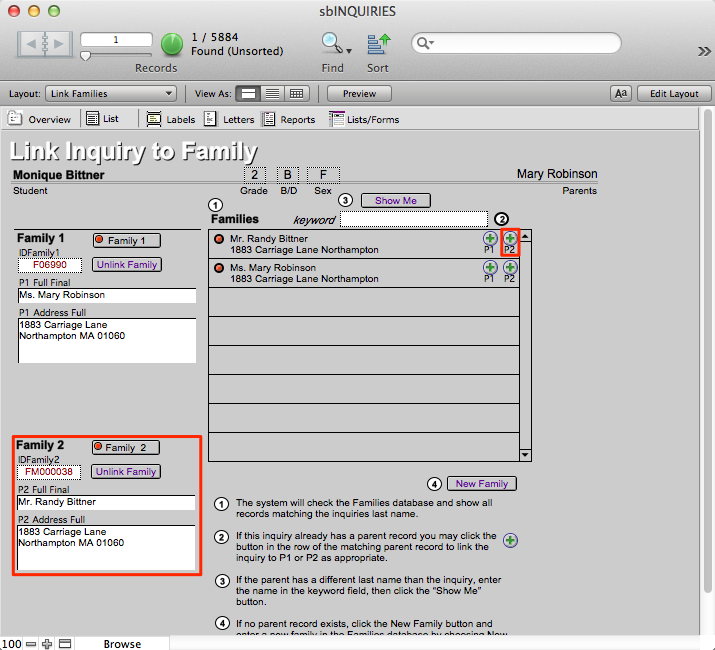The width and height of the screenshot is (715, 650).
Task: Click the record navigation slider
Action: (x=86, y=56)
